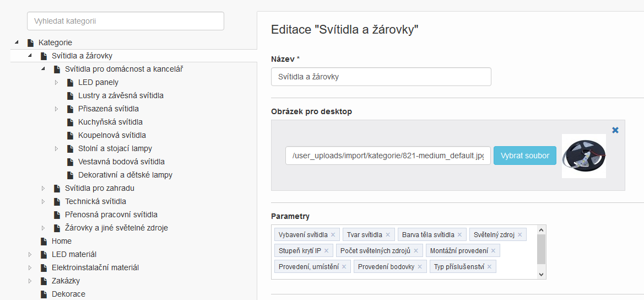Click the LED strip image thumbnail

point(584,156)
